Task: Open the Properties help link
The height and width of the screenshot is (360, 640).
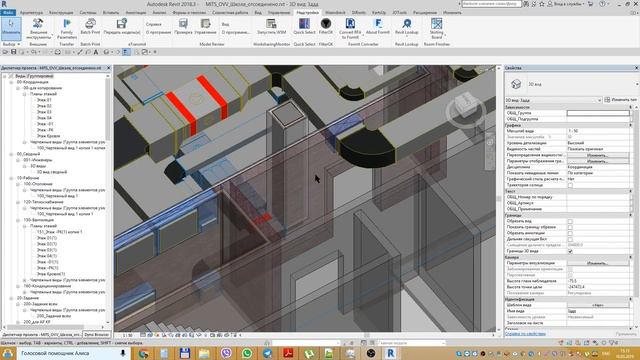Action: pos(525,334)
